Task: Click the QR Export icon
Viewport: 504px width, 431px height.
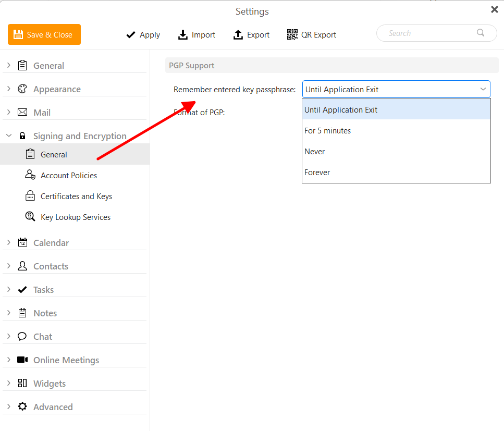Action: coord(292,34)
